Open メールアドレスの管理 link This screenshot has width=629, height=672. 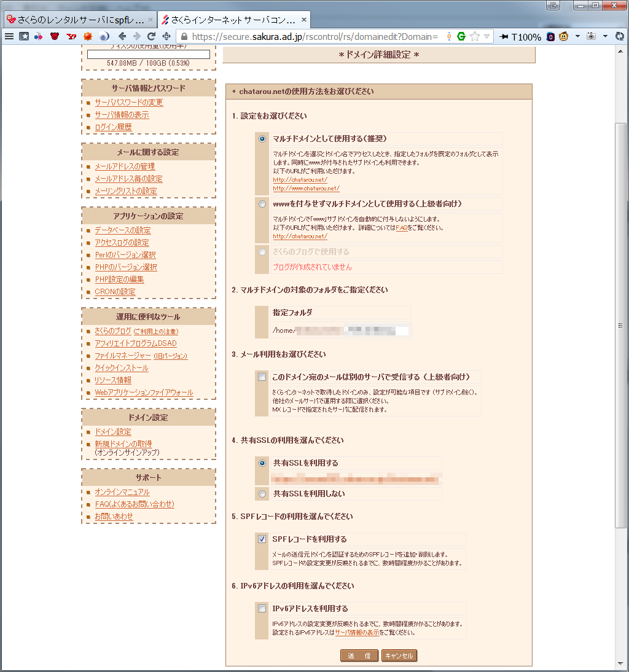click(125, 166)
